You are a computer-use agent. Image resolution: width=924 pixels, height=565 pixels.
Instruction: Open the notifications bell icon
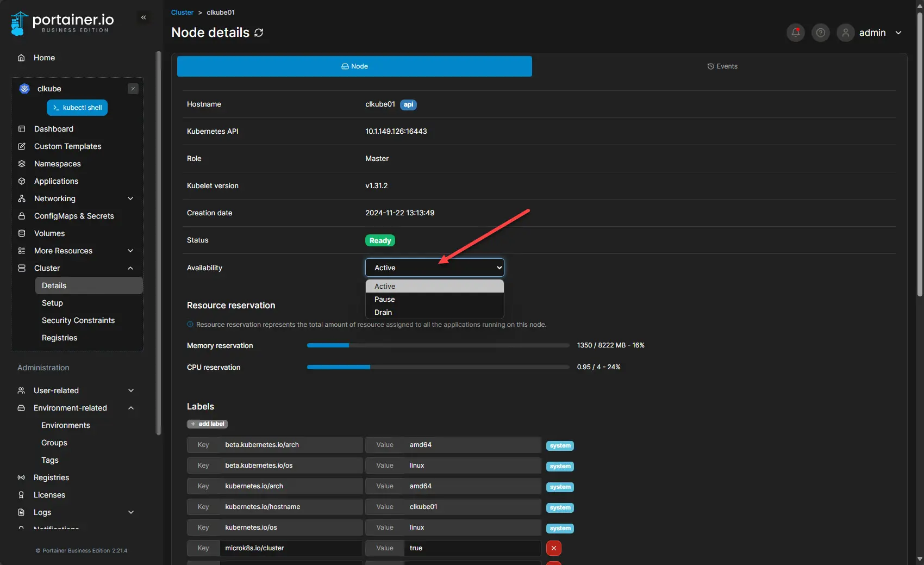pos(795,33)
